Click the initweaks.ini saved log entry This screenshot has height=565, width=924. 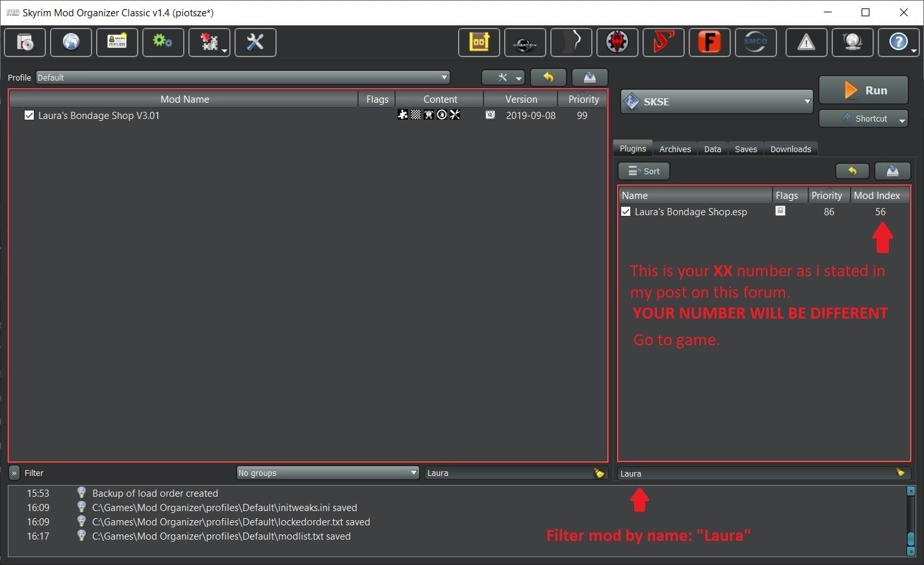pos(225,508)
